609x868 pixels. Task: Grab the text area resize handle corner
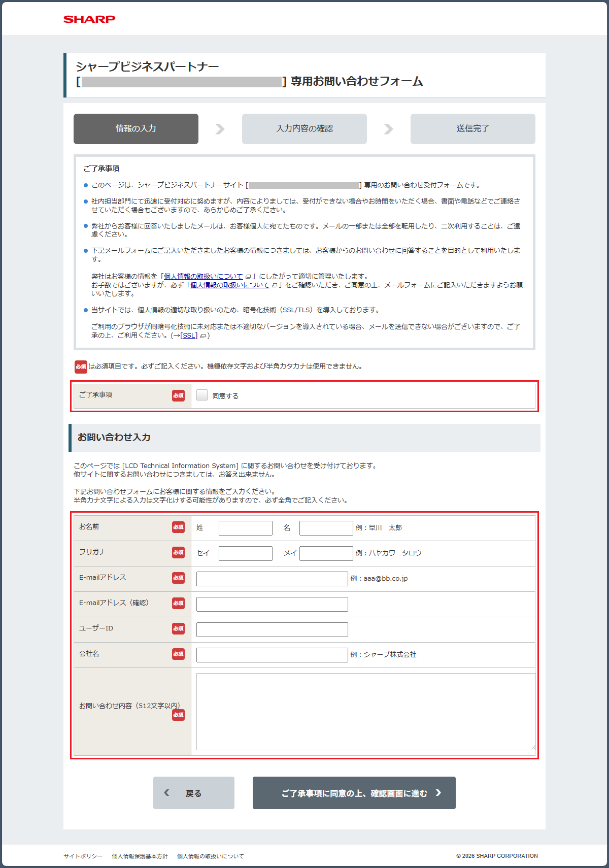(x=533, y=747)
